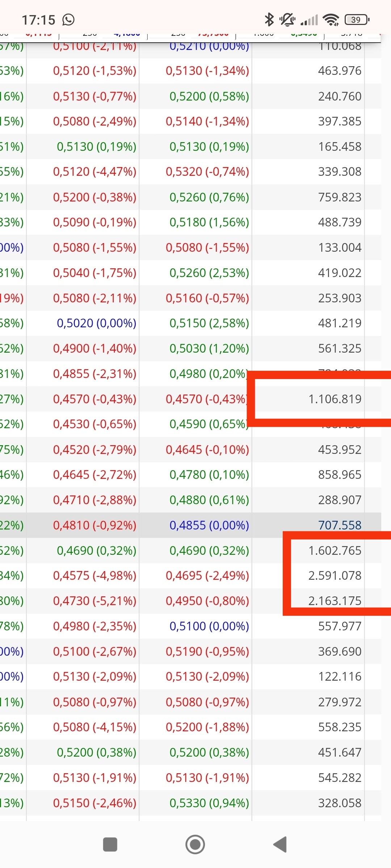Image resolution: width=391 pixels, height=868 pixels.
Task: Select cell 0,4855 (-2,31%)
Action: point(94,374)
